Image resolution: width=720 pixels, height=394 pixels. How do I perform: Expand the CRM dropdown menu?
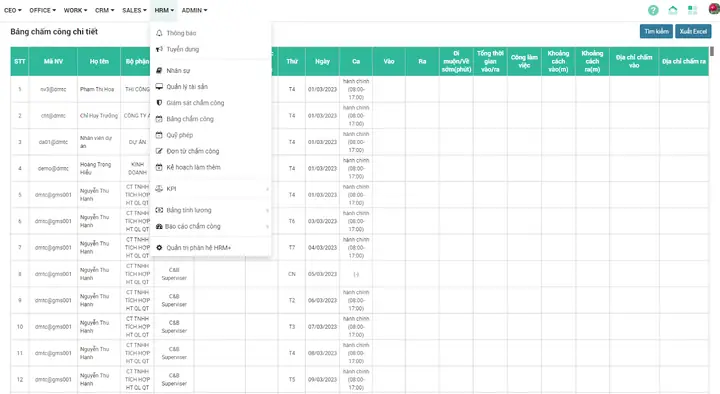coord(105,10)
